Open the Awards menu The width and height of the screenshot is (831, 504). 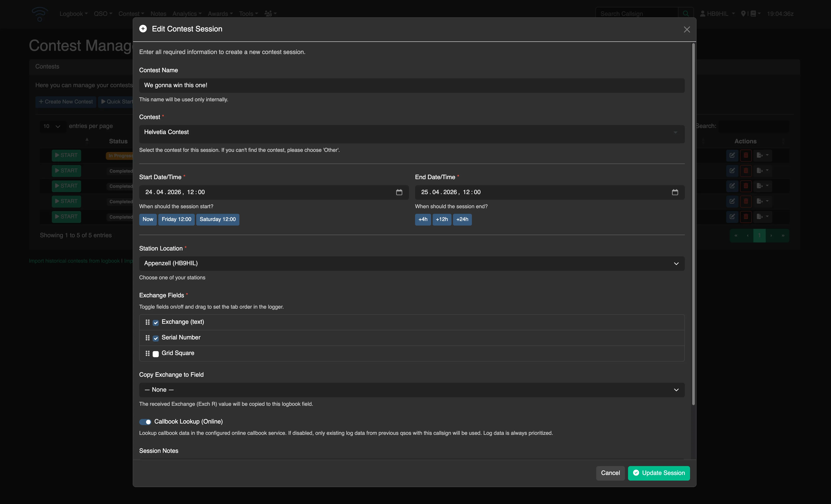pos(220,13)
